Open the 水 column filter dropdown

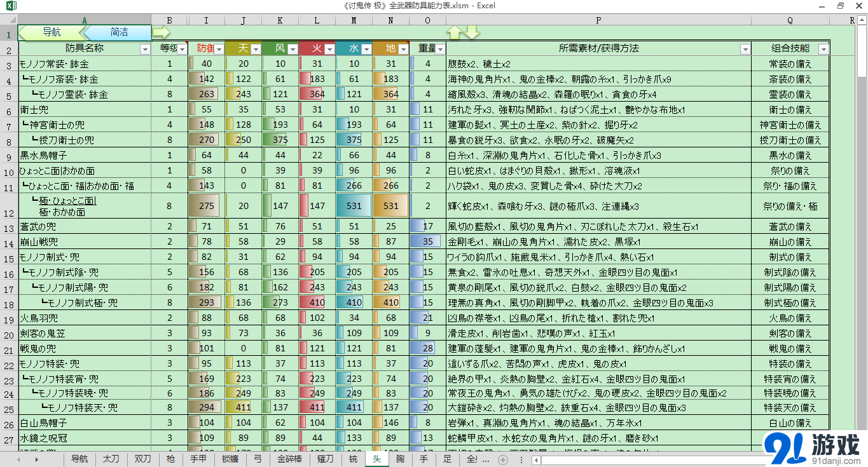[x=366, y=49]
